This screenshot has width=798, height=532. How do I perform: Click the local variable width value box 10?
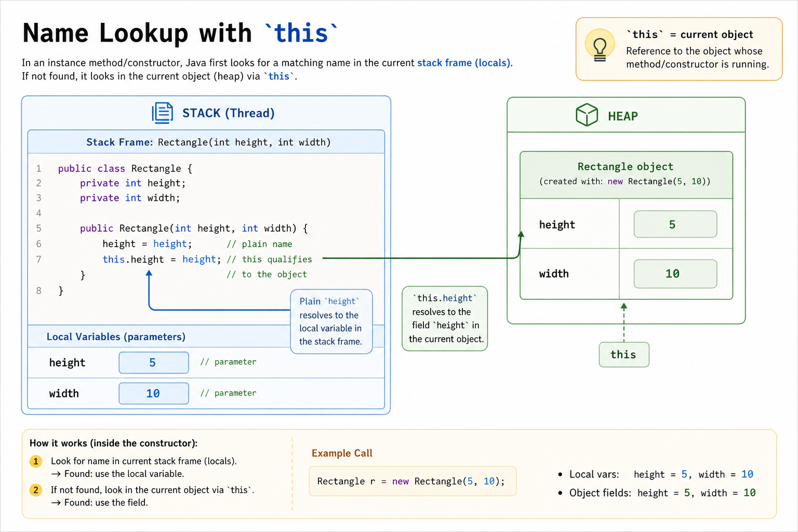154,393
